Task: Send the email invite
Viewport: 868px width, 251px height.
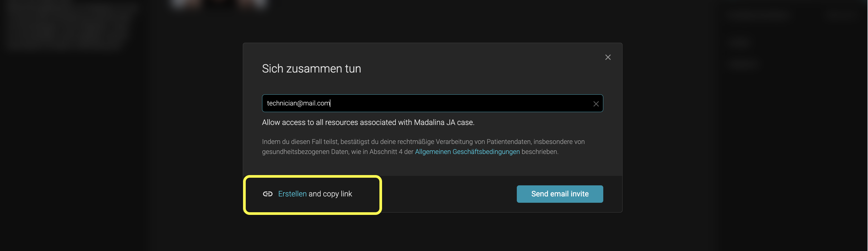Action: [559, 194]
